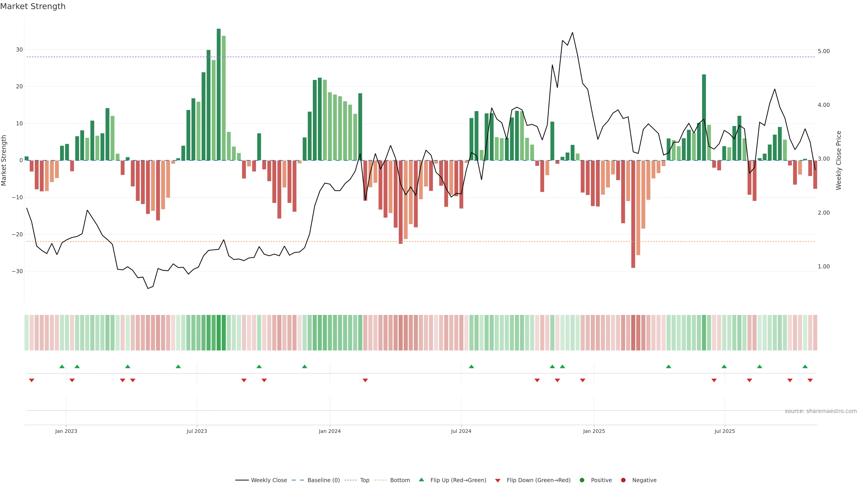Click the Jul 2025 x-axis label
Viewport: 868px width, 488px height.
click(x=724, y=431)
